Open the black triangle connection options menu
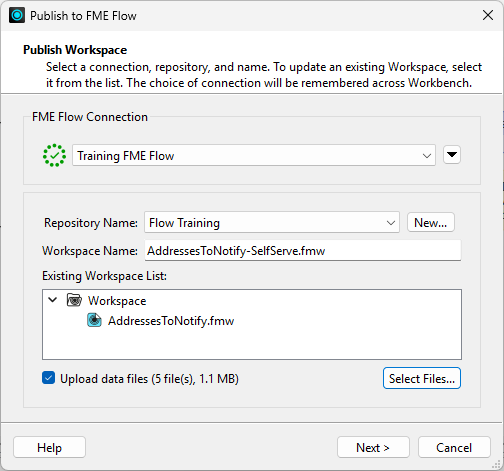This screenshot has height=471, width=504. click(452, 155)
